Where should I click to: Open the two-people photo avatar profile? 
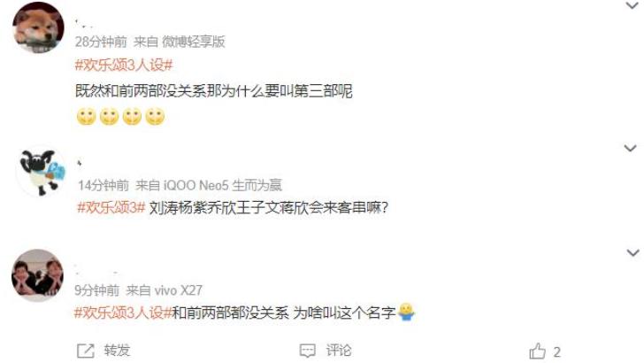pyautogui.click(x=37, y=275)
